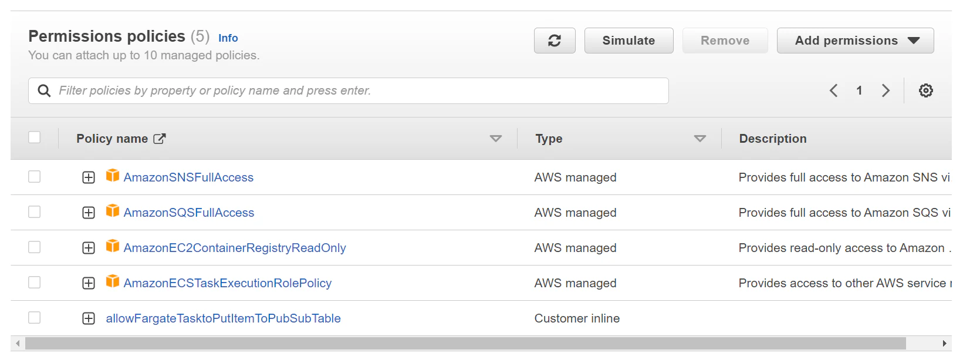Open the AmazonECSTaskExecutionRolePolicy policy link
The image size is (980, 356).
click(x=228, y=283)
